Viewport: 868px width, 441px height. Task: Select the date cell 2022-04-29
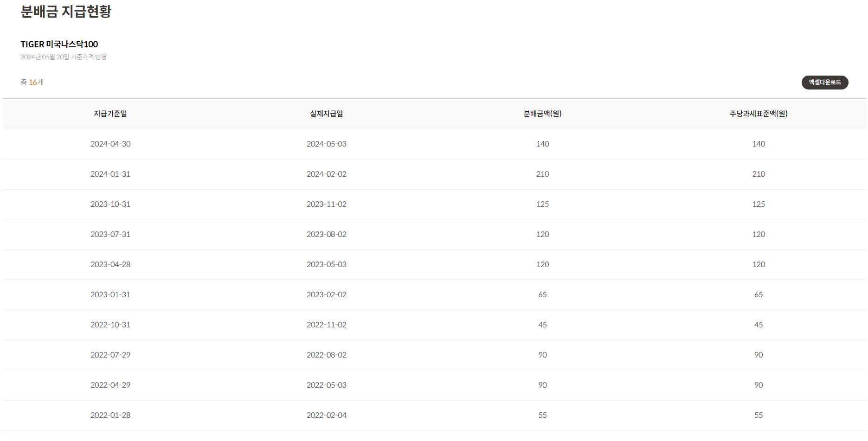coord(110,385)
